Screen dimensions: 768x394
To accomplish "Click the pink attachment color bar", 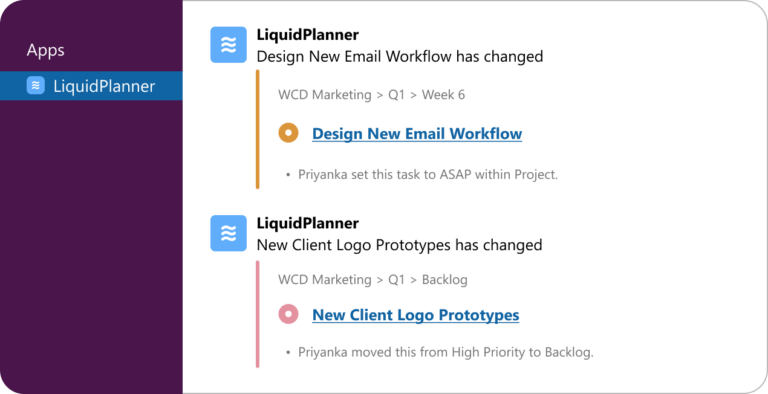I will [x=258, y=314].
